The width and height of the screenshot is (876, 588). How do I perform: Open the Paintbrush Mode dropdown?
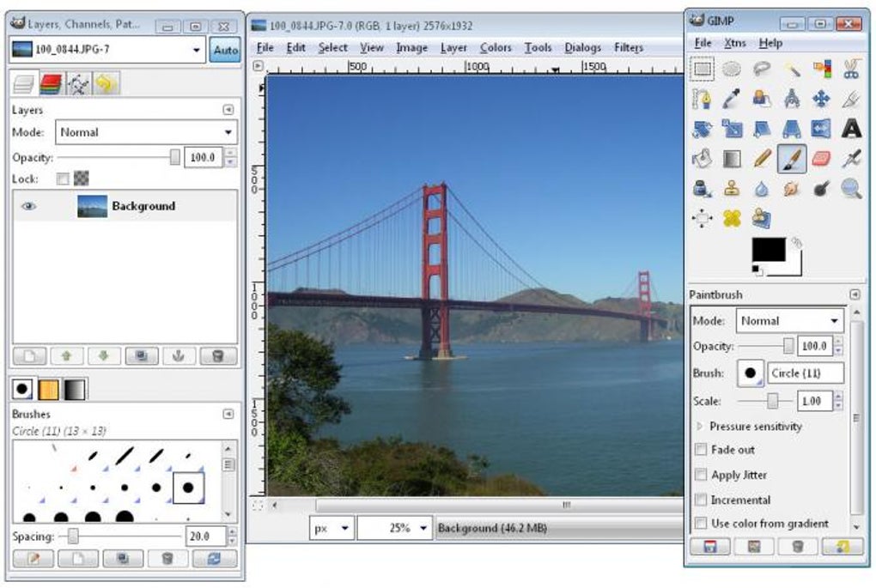pos(790,321)
